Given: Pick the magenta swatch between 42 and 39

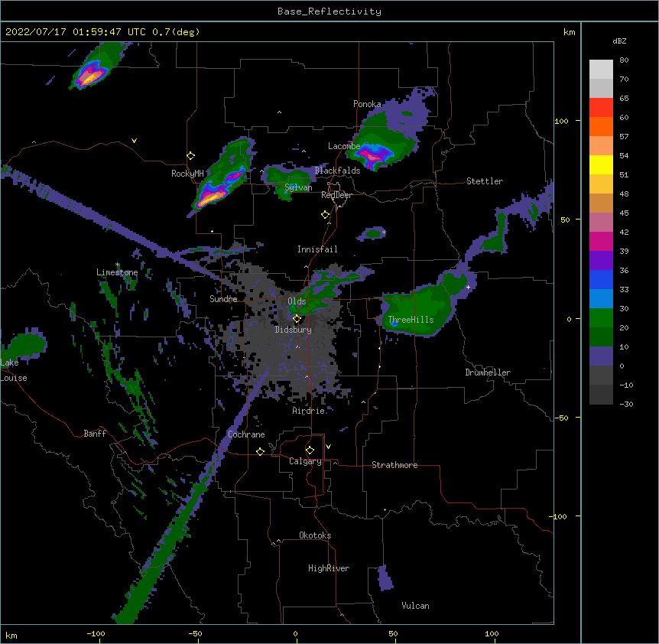Looking at the screenshot, I should pyautogui.click(x=601, y=241).
